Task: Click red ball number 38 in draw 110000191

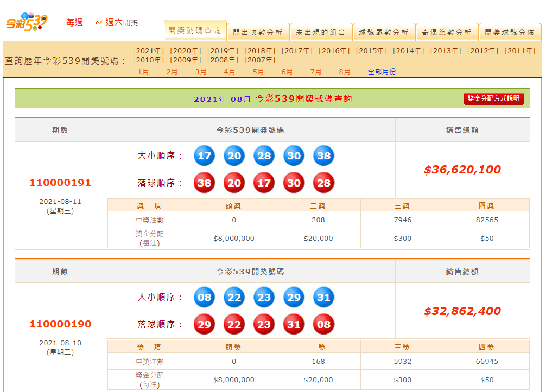Action: [x=205, y=183]
